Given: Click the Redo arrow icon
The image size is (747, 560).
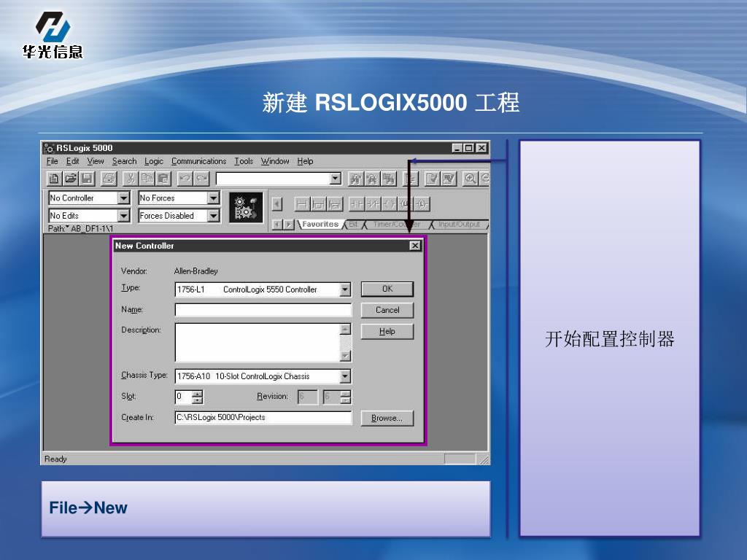Looking at the screenshot, I should pyautogui.click(x=201, y=179).
